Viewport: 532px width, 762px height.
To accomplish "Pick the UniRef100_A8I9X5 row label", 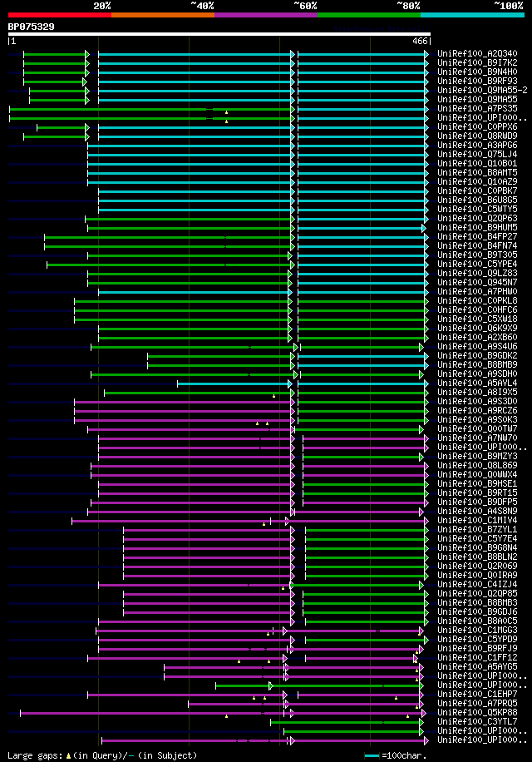I will pyautogui.click(x=477, y=392).
